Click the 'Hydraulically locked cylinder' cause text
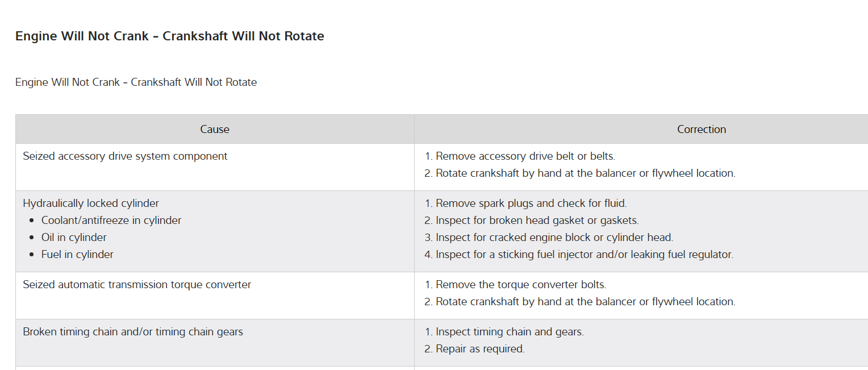Image resolution: width=868 pixels, height=370 pixels. point(91,203)
